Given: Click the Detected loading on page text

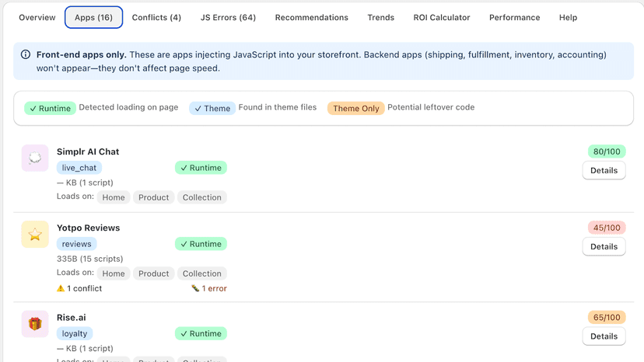Looking at the screenshot, I should pos(128,107).
